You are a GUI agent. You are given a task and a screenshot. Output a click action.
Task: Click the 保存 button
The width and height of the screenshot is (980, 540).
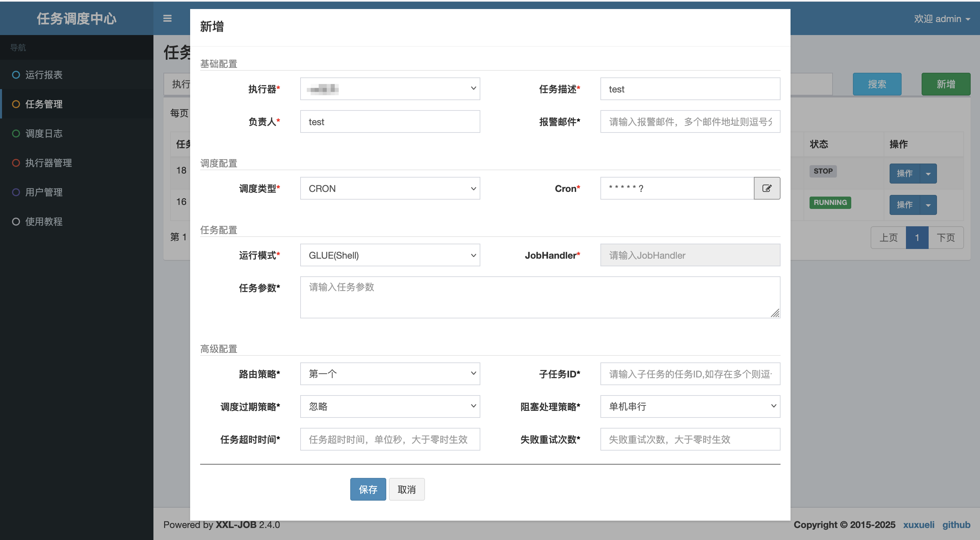(x=368, y=489)
